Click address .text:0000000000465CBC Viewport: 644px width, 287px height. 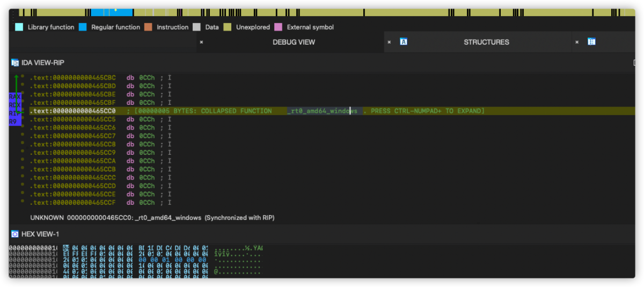click(72, 77)
